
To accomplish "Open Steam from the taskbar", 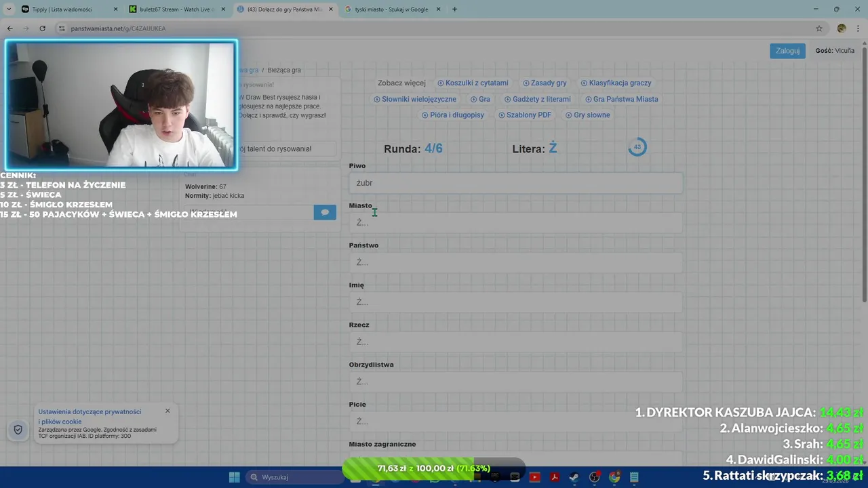I will click(574, 477).
